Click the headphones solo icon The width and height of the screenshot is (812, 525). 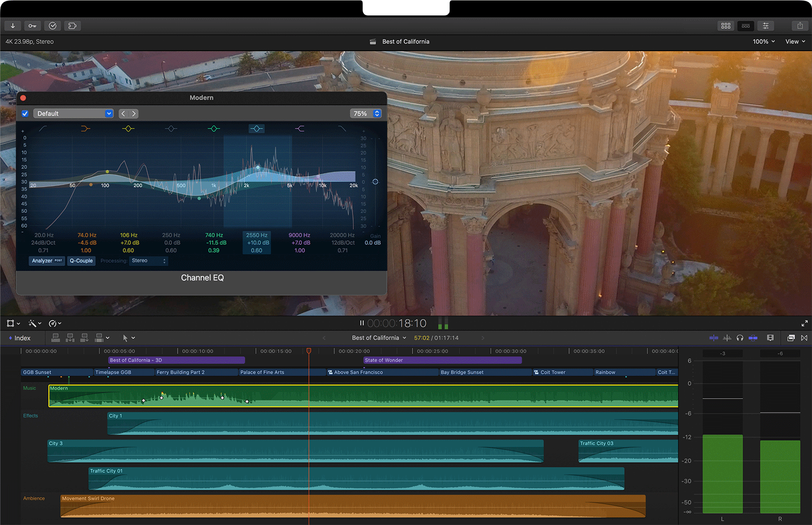pyautogui.click(x=740, y=338)
